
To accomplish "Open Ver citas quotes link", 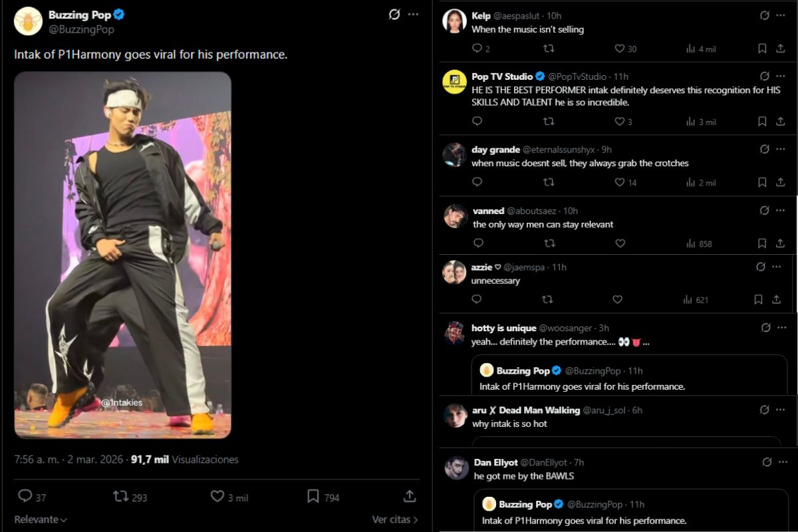I will pos(395,520).
